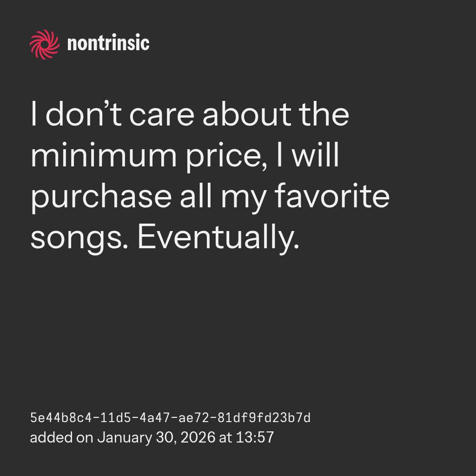Image resolution: width=476 pixels, height=476 pixels.
Task: Click the red nontrinsic swirl logo
Action: pyautogui.click(x=45, y=45)
